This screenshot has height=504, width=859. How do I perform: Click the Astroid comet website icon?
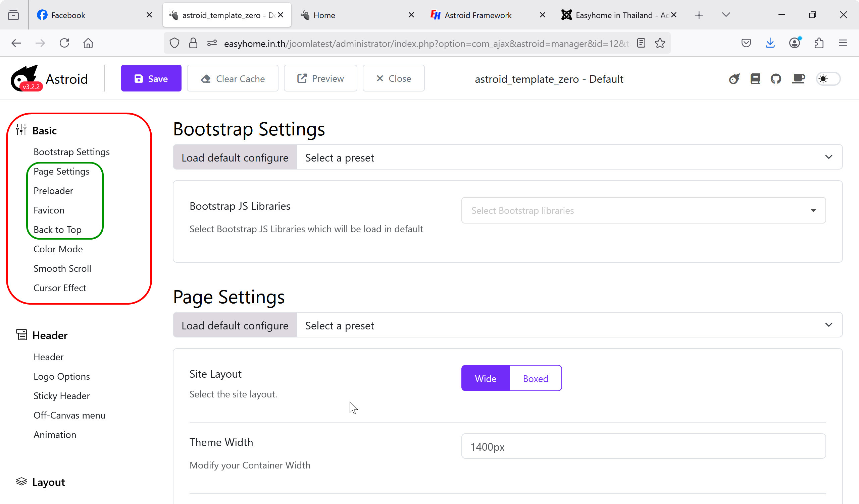pos(735,79)
